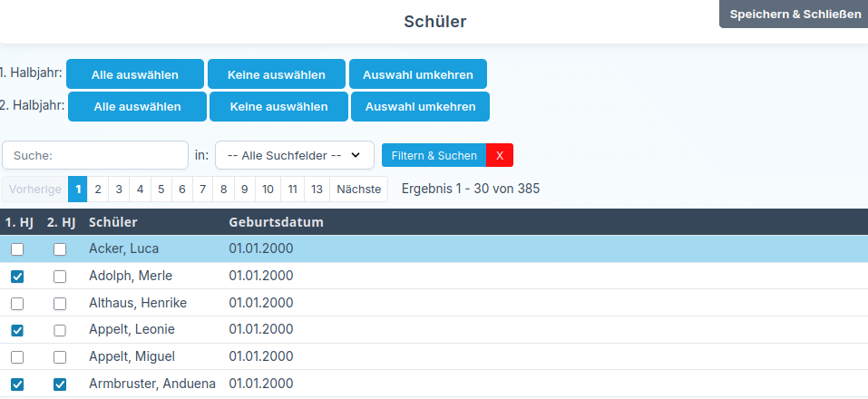Jump to page 13 of results
Viewport: 868px width, 399px height.
(317, 190)
